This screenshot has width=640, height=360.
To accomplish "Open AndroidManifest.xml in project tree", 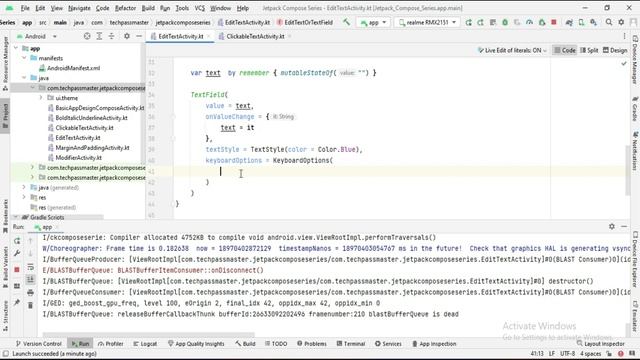I will (73, 68).
